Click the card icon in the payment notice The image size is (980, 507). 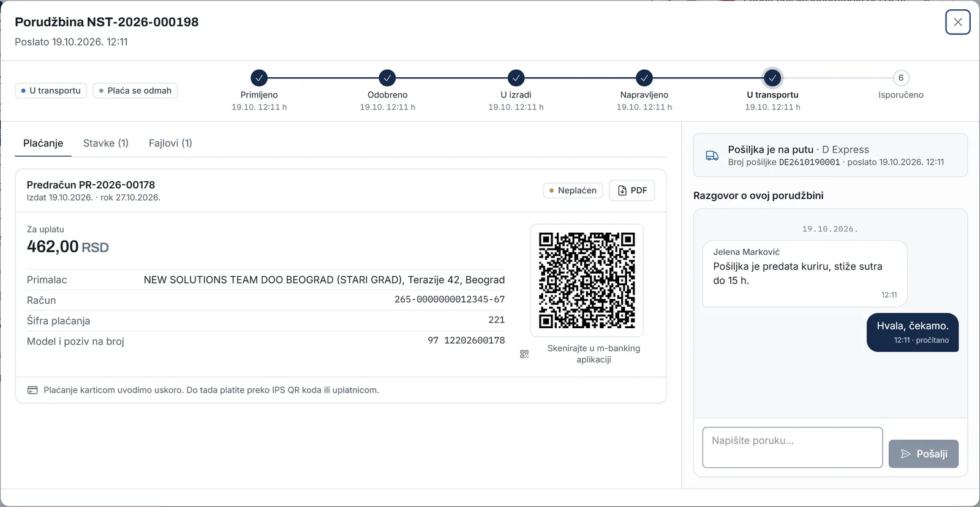click(x=32, y=390)
